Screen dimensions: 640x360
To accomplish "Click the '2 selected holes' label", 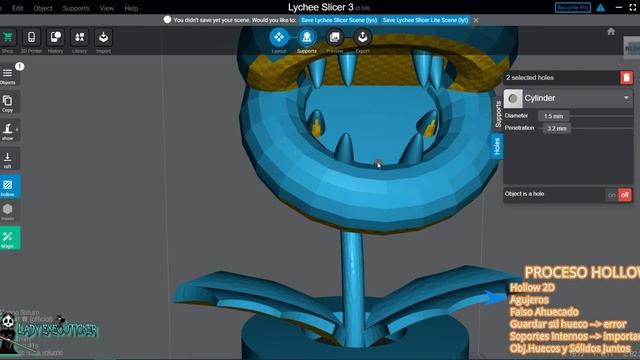I will point(530,78).
